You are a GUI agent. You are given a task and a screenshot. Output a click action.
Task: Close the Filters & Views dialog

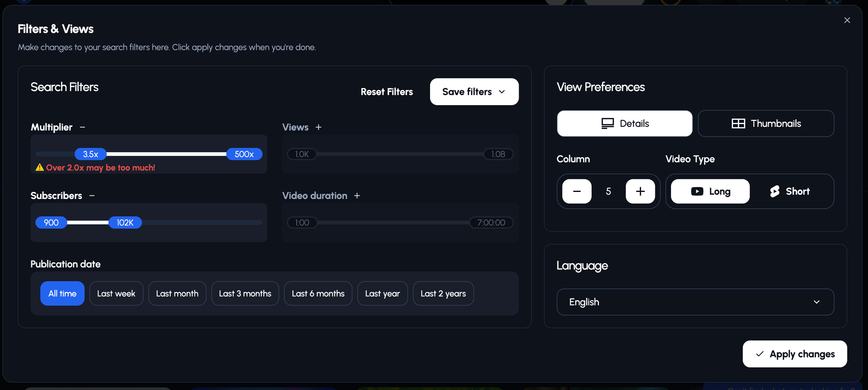click(x=847, y=20)
